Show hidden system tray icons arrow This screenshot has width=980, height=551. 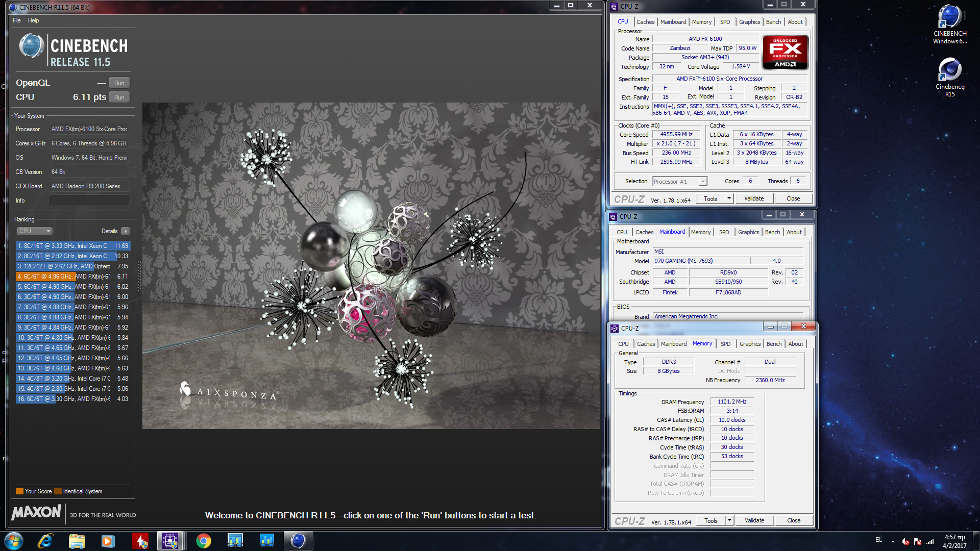pyautogui.click(x=893, y=541)
